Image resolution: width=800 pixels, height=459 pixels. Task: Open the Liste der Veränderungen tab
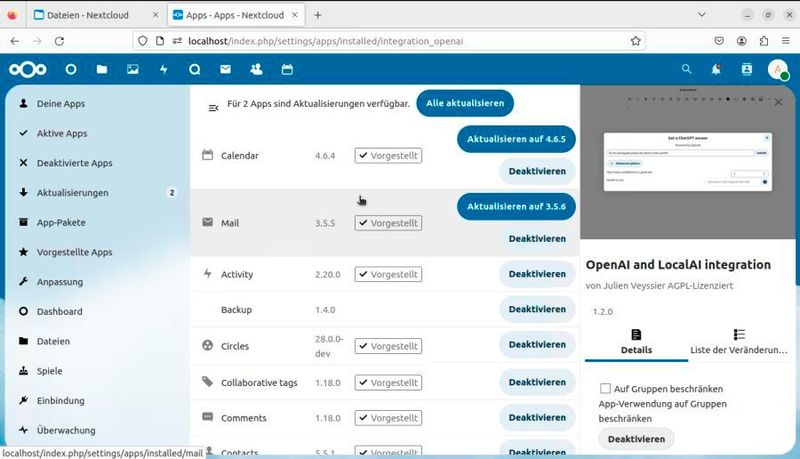tap(738, 343)
